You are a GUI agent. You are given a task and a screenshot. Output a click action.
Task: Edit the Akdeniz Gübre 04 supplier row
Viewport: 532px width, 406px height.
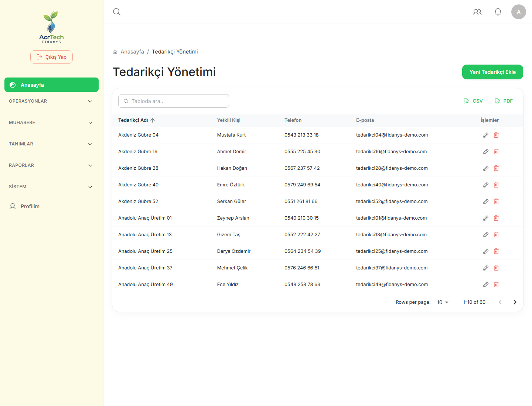[486, 135]
